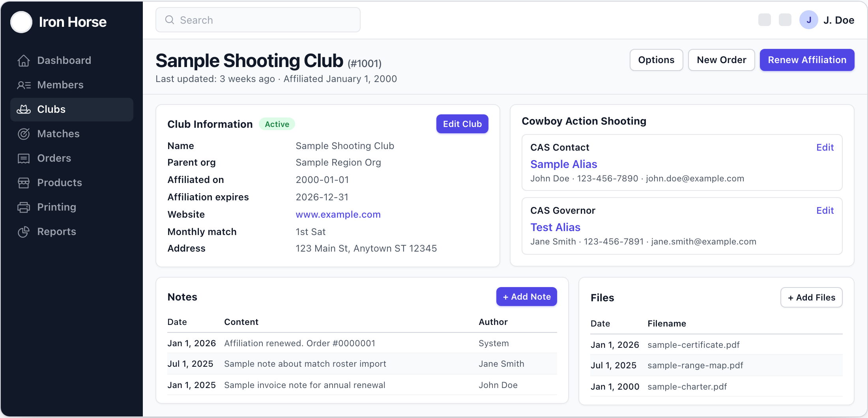Click the Edit Club button
Screen dimensions: 868x418
(x=462, y=124)
